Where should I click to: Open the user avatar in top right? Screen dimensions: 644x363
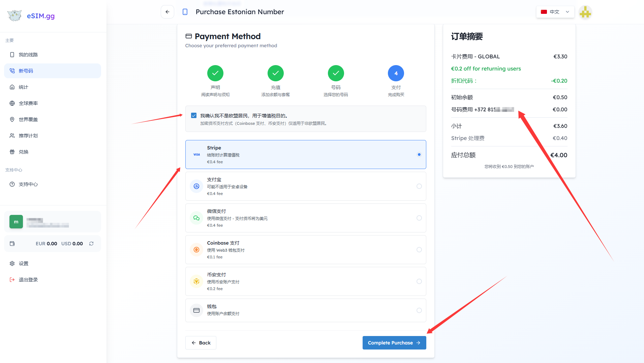tap(585, 12)
